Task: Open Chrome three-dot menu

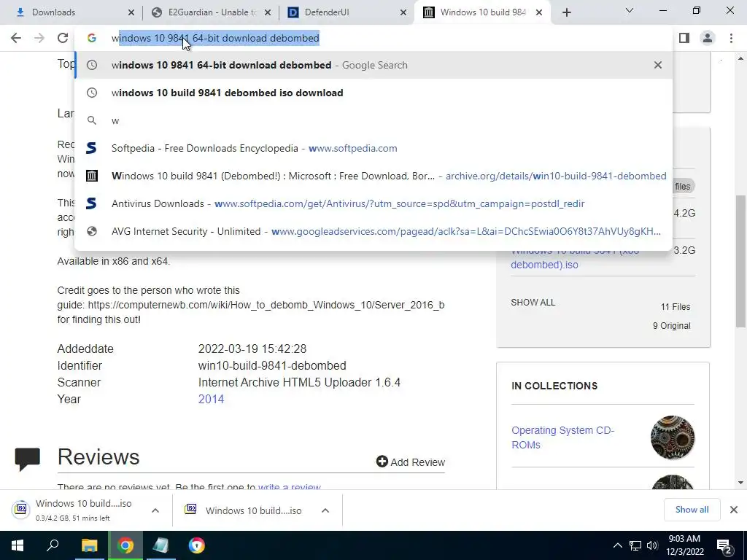Action: pos(731,38)
